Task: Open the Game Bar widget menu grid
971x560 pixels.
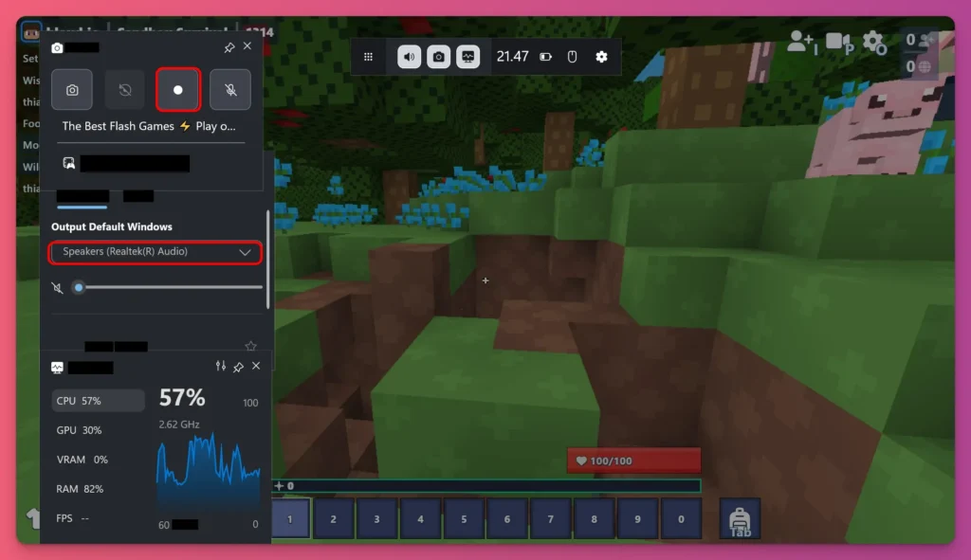Action: (x=369, y=57)
